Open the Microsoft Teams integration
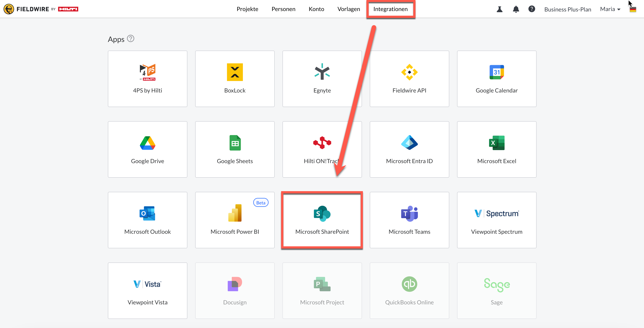644x328 pixels. [409, 220]
